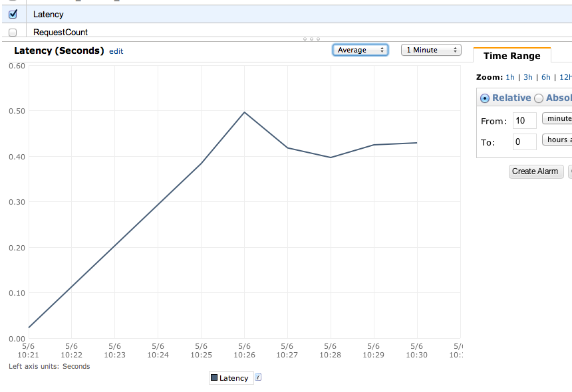572x392 pixels.
Task: Switch to the Time Range tab
Action: pyautogui.click(x=512, y=56)
